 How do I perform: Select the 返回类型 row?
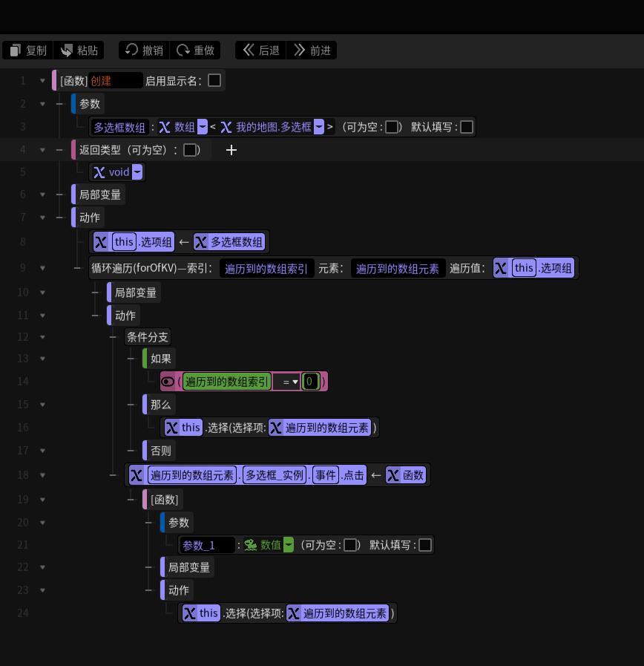(x=140, y=150)
